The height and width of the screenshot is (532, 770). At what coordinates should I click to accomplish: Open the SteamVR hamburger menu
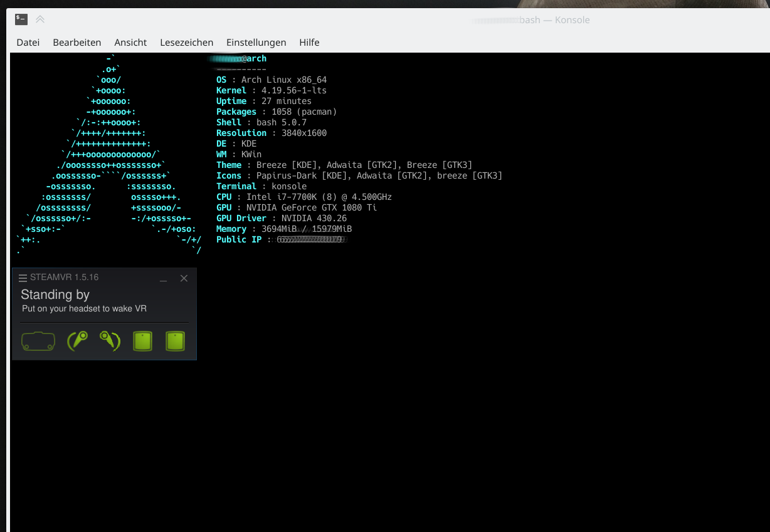[23, 278]
